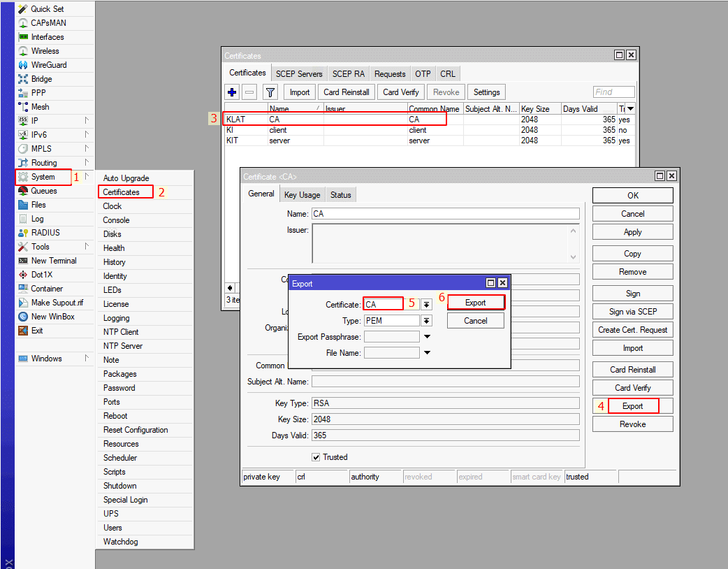Click the Export Passphrase input field

[x=392, y=337]
